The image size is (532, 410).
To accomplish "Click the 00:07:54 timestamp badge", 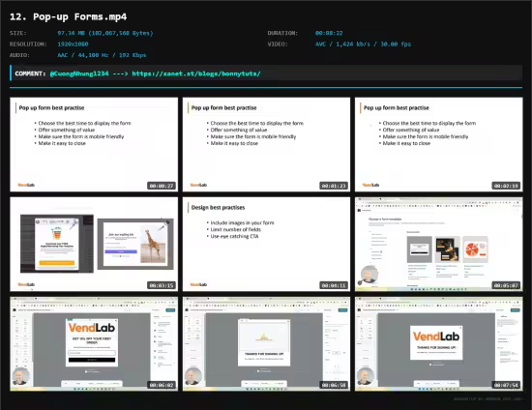I will 506,385.
